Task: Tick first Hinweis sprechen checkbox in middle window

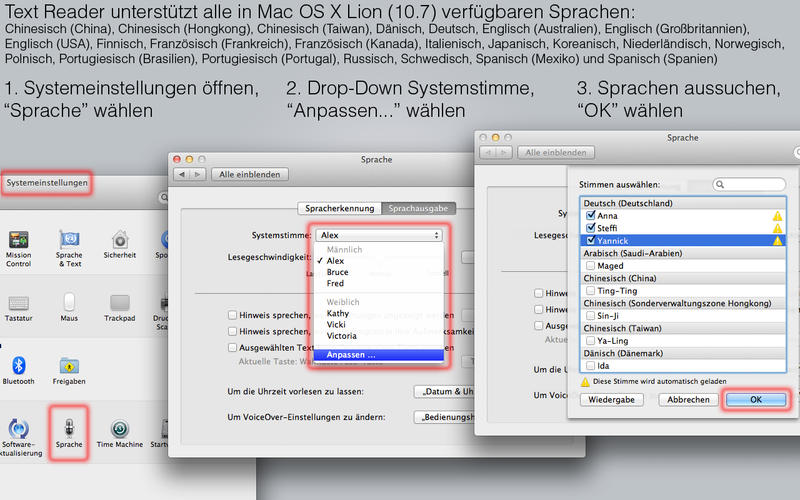Action: [x=232, y=315]
